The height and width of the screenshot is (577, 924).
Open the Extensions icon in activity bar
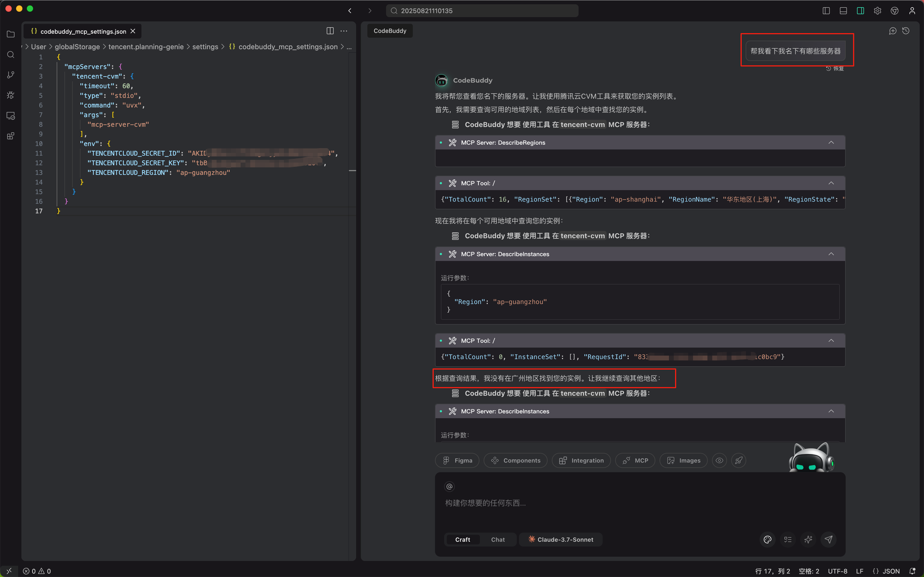pos(10,136)
